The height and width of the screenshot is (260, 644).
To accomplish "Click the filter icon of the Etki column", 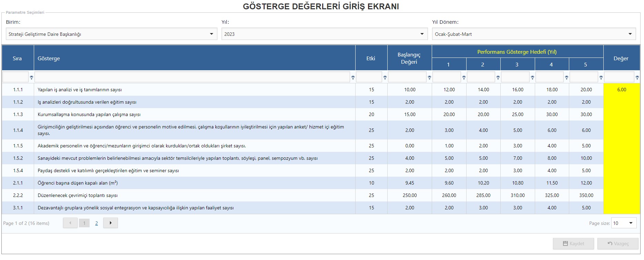I will [x=385, y=77].
